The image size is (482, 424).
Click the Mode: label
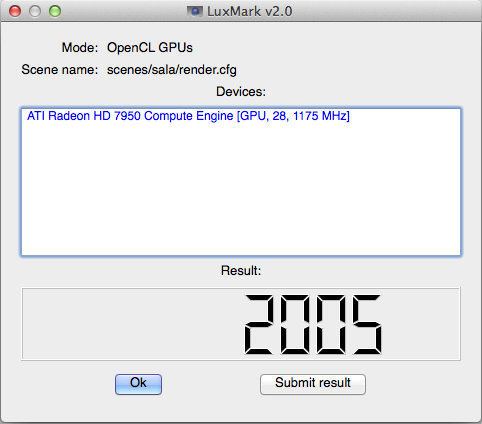coord(80,48)
